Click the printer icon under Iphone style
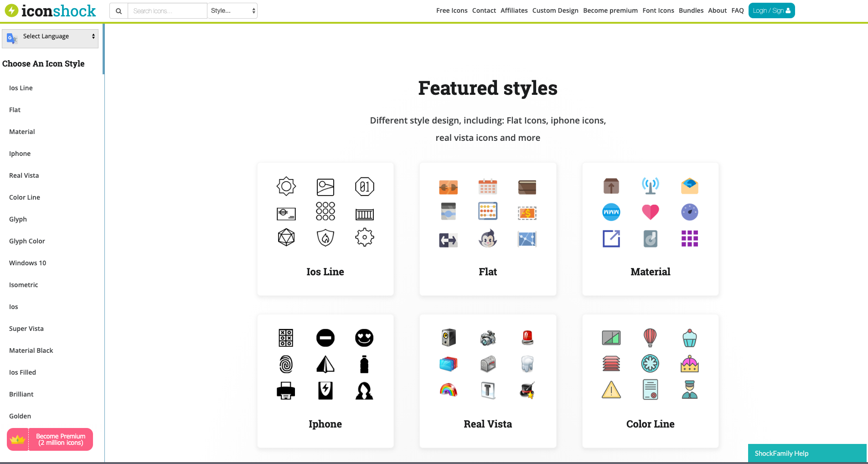Viewport: 868px width, 464px height. click(286, 390)
